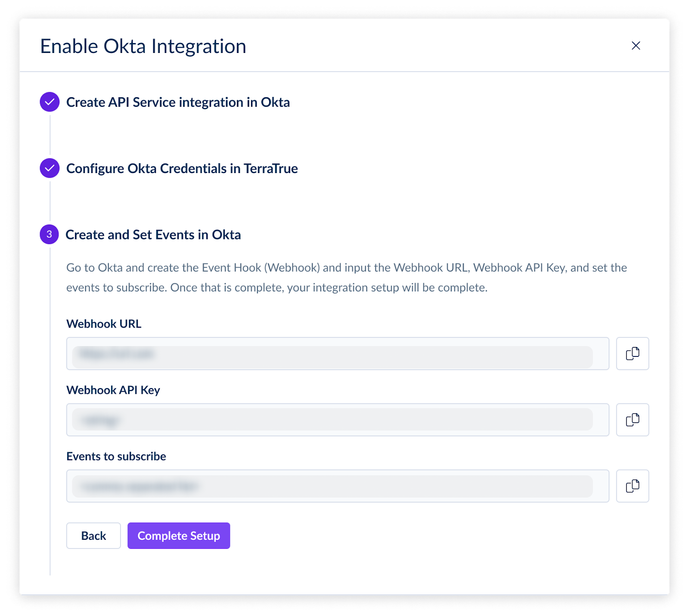Close the Enable Okta Integration dialog
Screen dimensions: 689x616
pyautogui.click(x=636, y=46)
